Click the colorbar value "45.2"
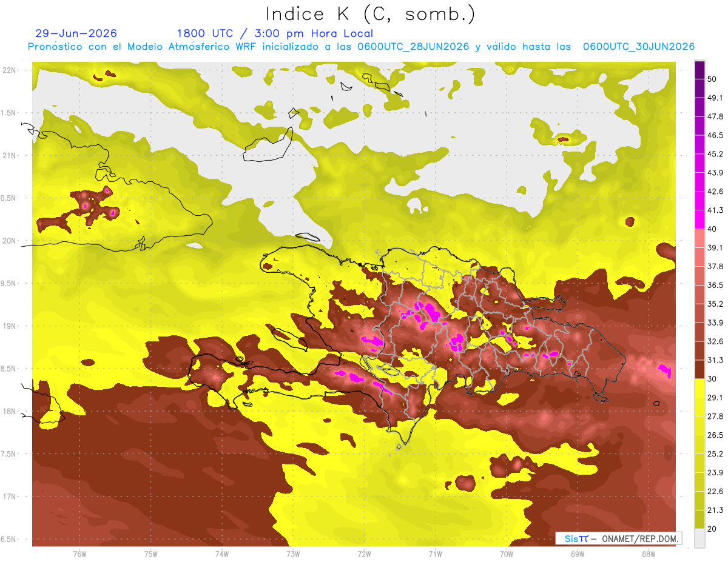728x562 pixels. 715,154
